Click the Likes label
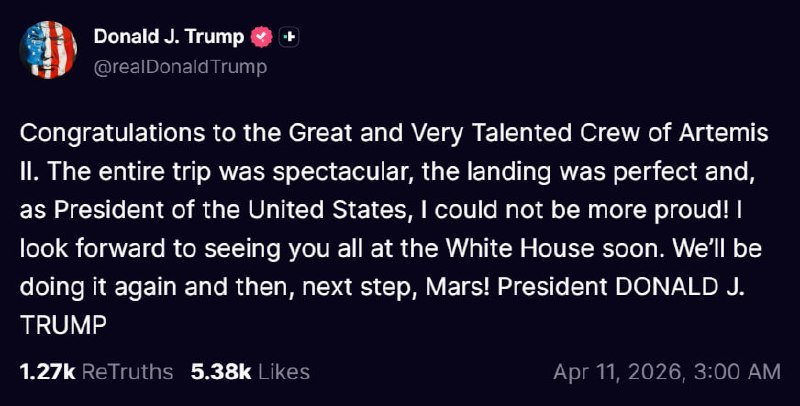Screen dimensions: 800x406 284,372
